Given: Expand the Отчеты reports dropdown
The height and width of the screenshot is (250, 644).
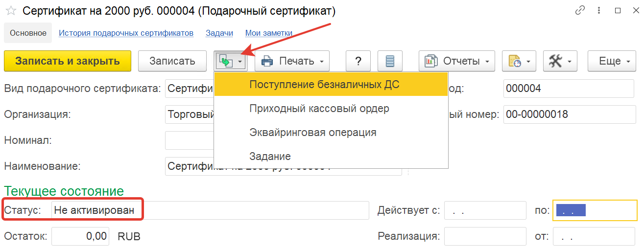Looking at the screenshot, I should [457, 61].
